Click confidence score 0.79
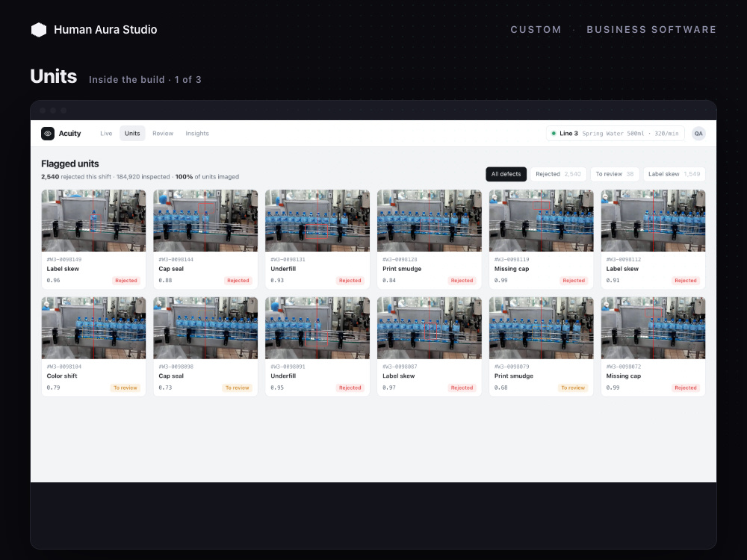Screen dimensions: 747x560 pyautogui.click(x=53, y=388)
